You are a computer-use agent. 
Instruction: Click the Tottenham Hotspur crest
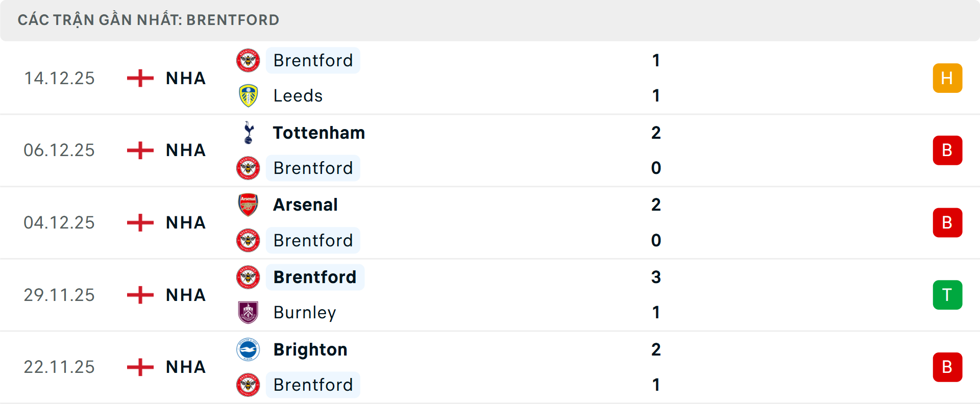click(x=248, y=133)
